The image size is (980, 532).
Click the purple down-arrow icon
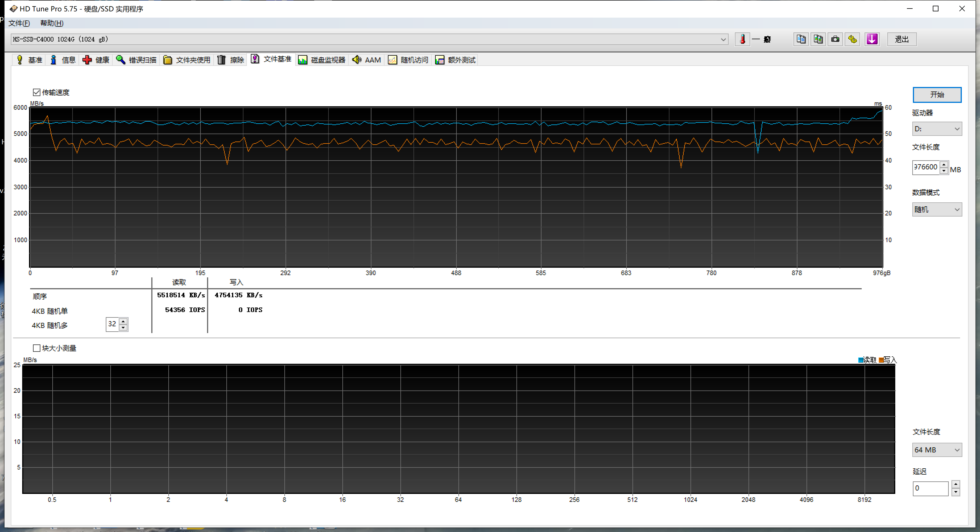click(x=872, y=39)
